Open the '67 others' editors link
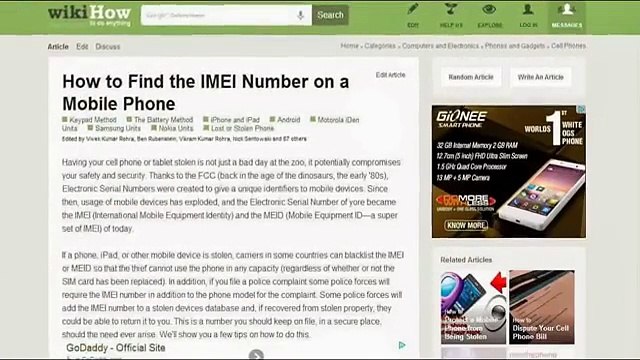 tap(294, 139)
